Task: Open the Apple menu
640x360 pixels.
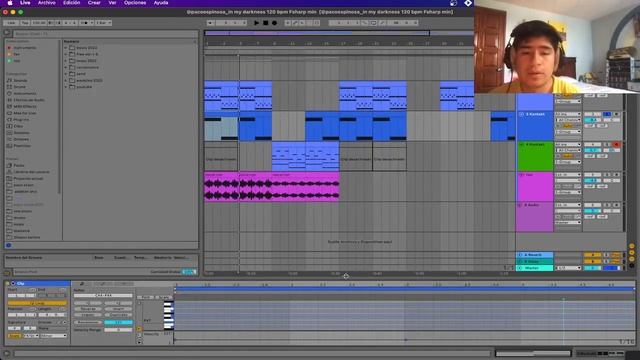Action: click(10, 3)
